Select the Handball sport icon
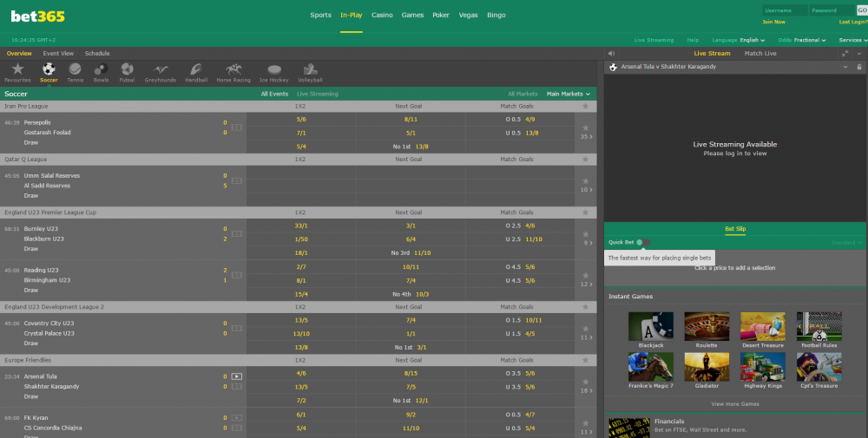868x438 pixels. pos(196,69)
